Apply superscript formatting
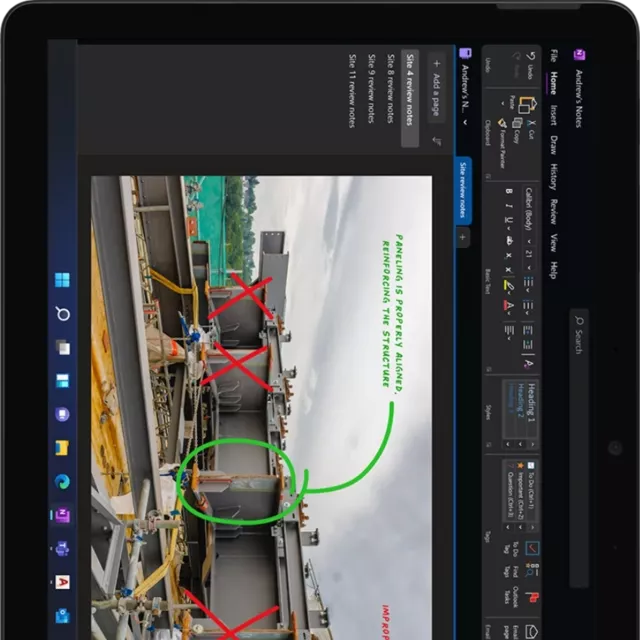This screenshot has width=640, height=640. [x=509, y=269]
